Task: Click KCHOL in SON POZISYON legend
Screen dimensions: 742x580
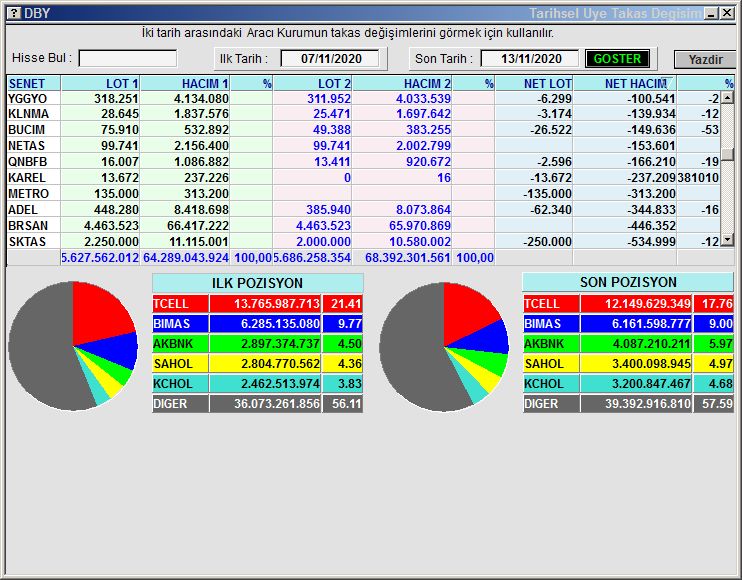Action: [551, 384]
